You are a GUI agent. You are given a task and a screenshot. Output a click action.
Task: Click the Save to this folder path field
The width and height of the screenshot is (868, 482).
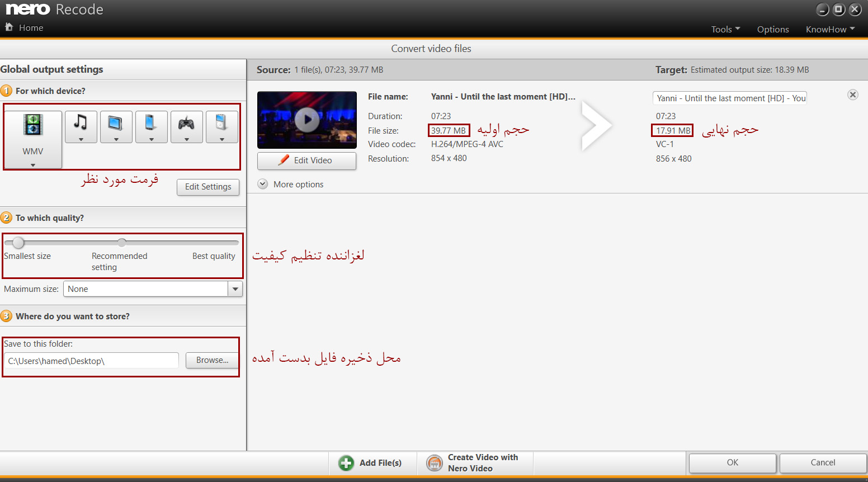point(91,361)
